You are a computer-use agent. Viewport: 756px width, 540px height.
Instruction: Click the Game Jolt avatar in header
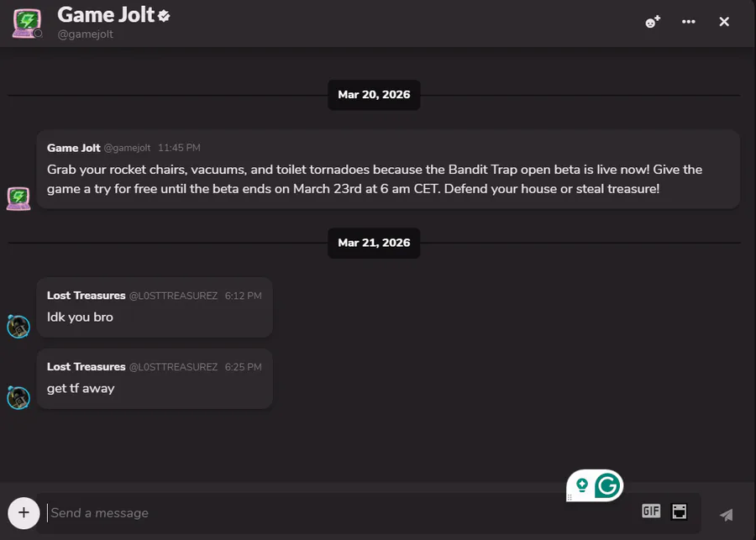click(x=27, y=22)
